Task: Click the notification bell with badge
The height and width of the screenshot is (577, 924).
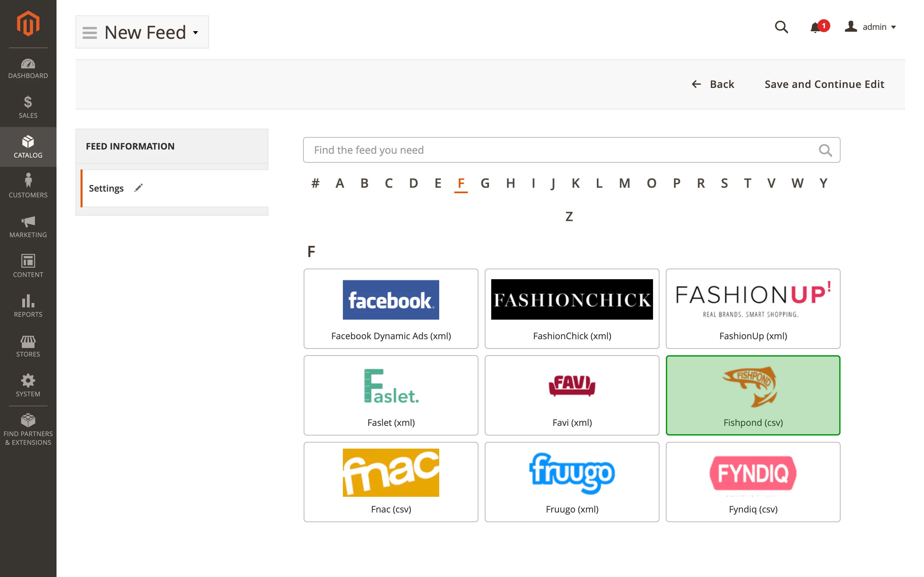Action: pyautogui.click(x=817, y=27)
